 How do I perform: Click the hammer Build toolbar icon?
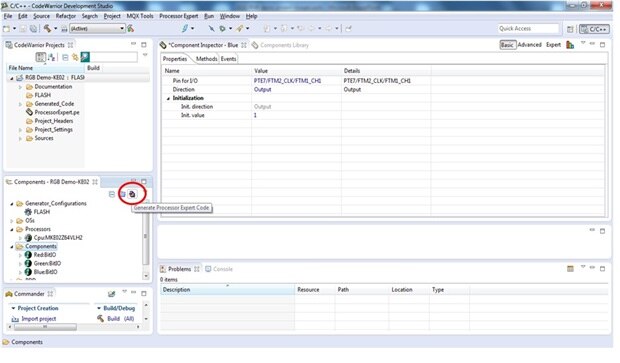(x=47, y=28)
